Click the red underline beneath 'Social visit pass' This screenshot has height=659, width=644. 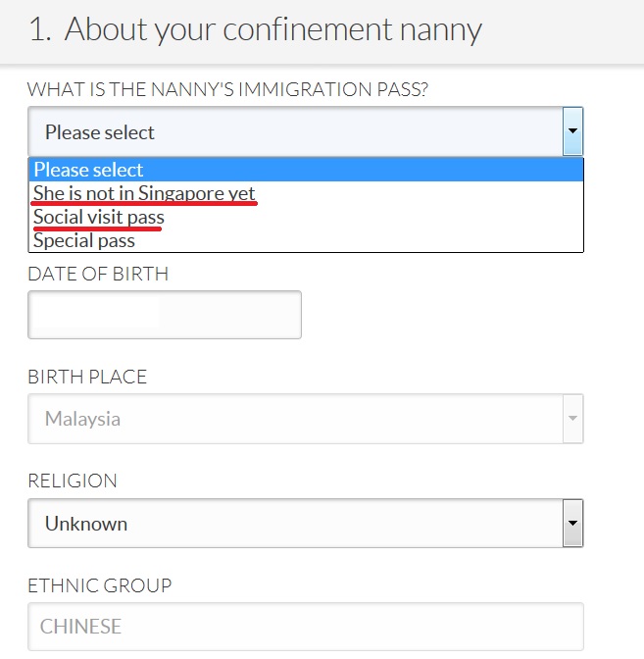click(x=98, y=228)
